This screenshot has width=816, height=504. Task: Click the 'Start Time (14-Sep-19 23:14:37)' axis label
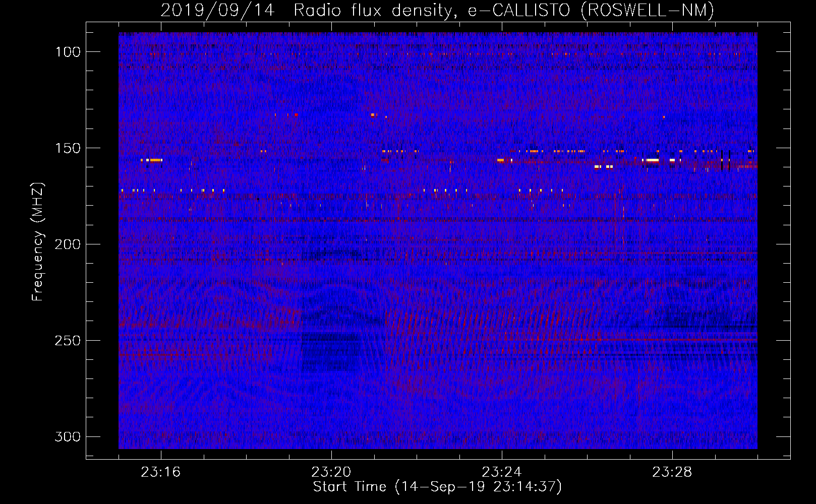point(437,487)
